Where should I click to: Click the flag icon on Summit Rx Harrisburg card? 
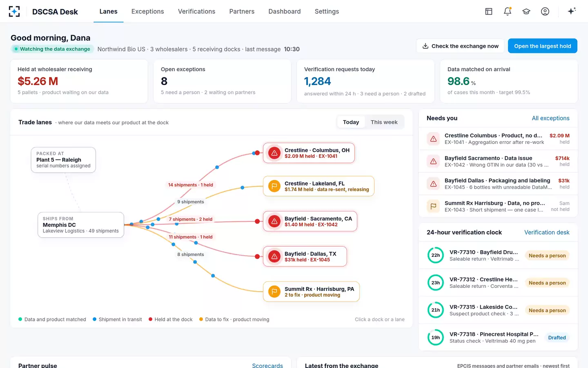point(274,292)
